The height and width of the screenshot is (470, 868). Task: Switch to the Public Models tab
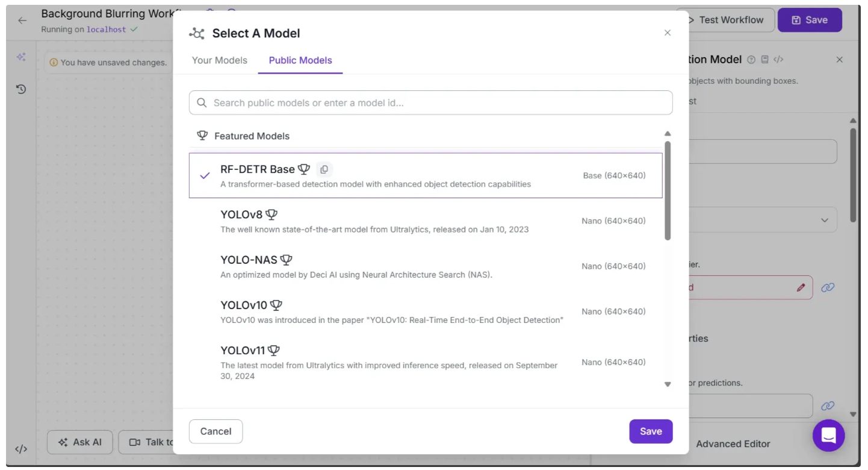[300, 60]
